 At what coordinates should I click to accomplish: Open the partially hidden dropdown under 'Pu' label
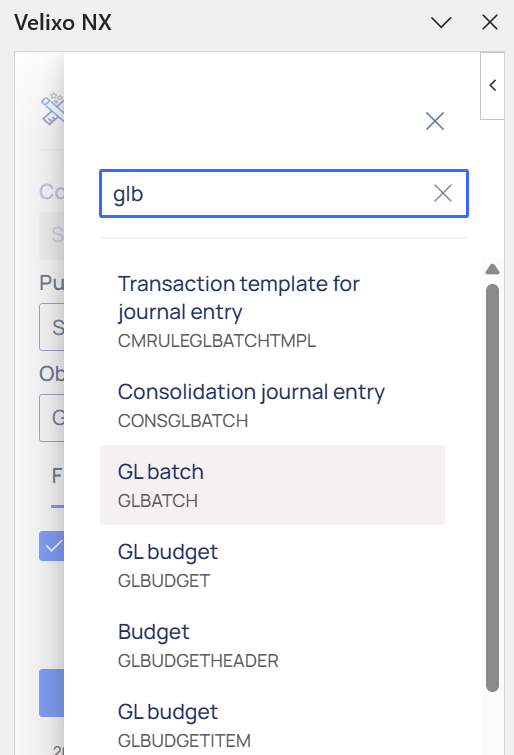(x=52, y=327)
